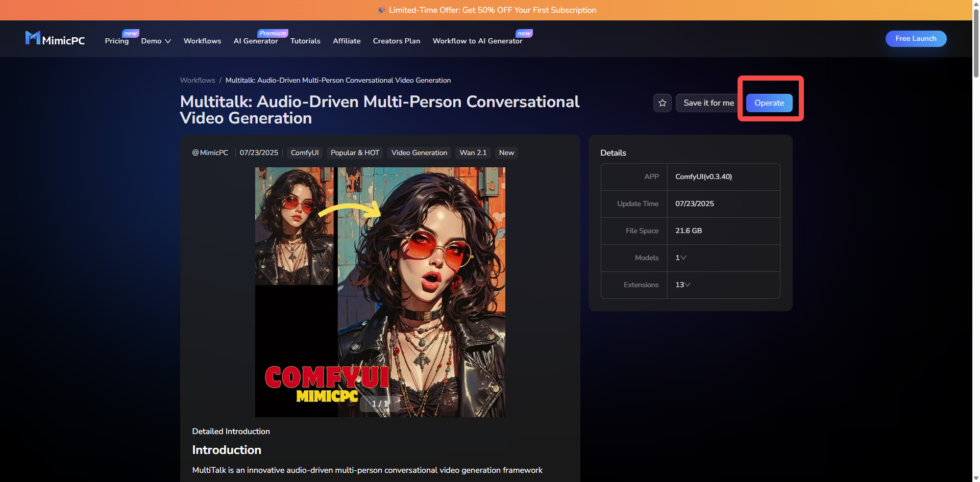Click the Update Time value 07/23/2025

[x=695, y=204]
